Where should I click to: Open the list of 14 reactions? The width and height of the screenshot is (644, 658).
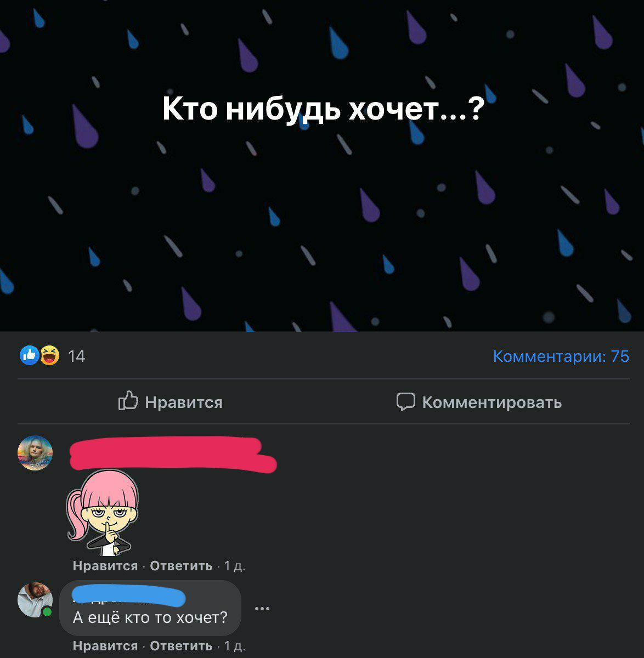[77, 356]
